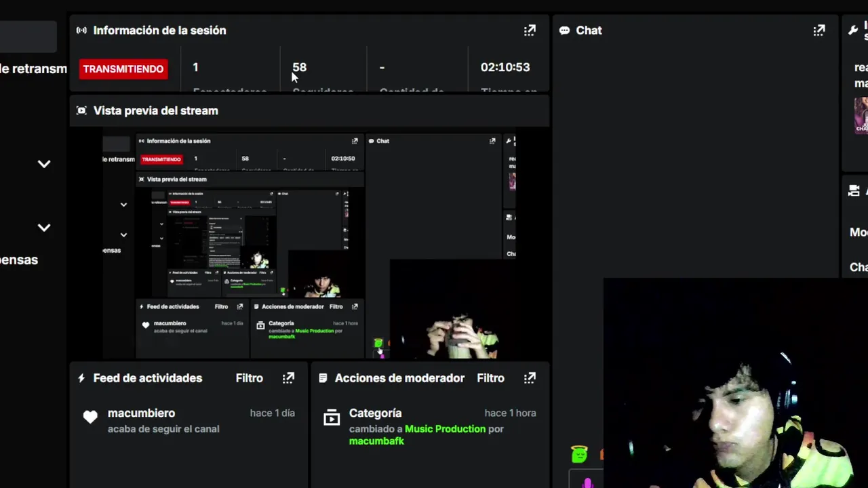Click the green halo emote icon in chat

coord(579,453)
